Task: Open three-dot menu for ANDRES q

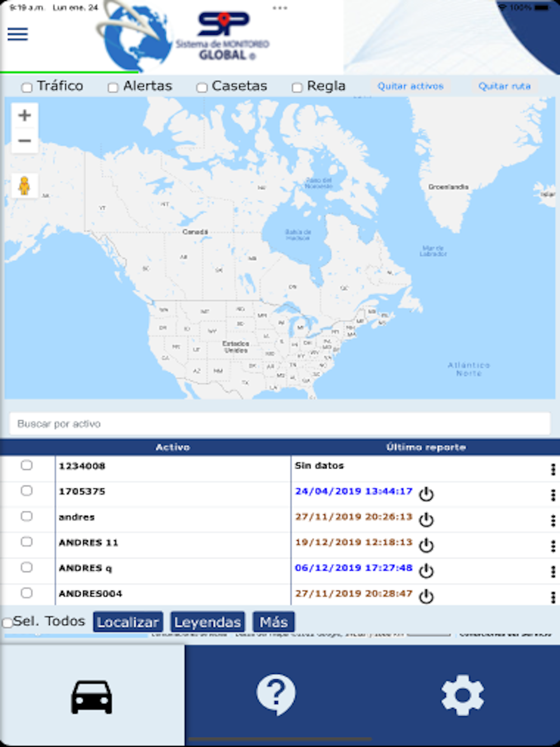Action: pos(553,572)
